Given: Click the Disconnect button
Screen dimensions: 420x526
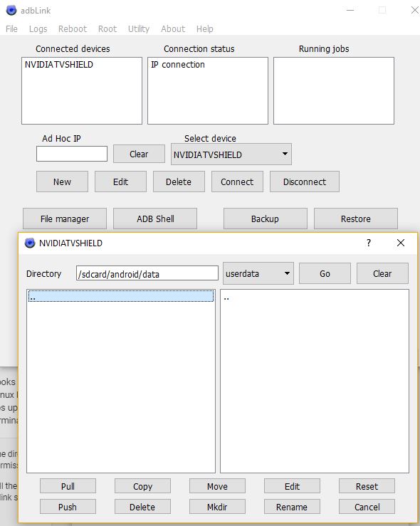Looking at the screenshot, I should point(305,182).
